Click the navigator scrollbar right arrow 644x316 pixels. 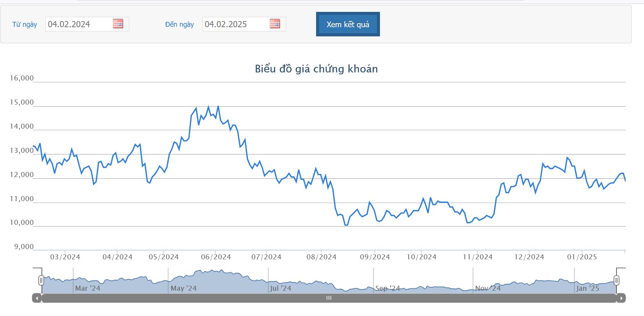pos(621,298)
